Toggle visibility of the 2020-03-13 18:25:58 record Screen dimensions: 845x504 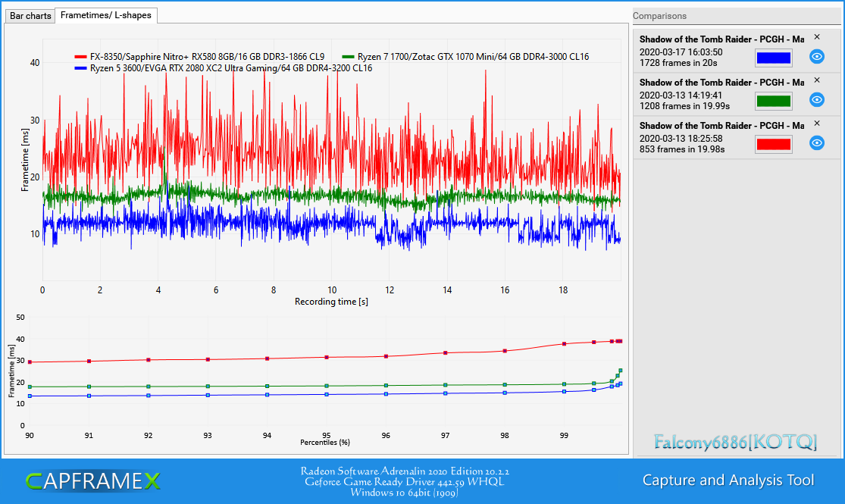pyautogui.click(x=817, y=142)
